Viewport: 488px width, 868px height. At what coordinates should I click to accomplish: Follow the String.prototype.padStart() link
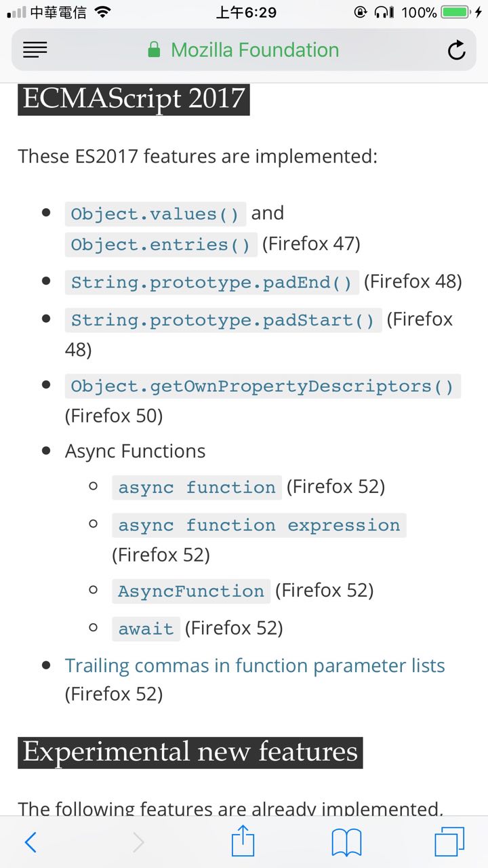pos(223,320)
